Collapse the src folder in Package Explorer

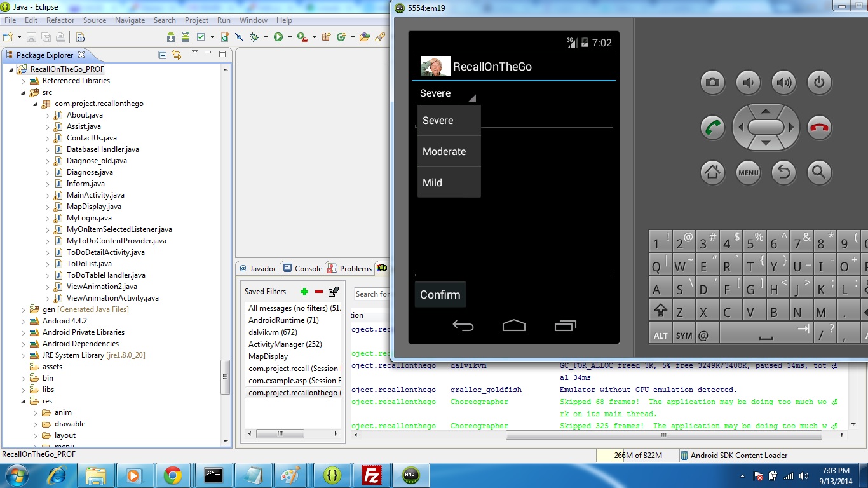tap(24, 93)
